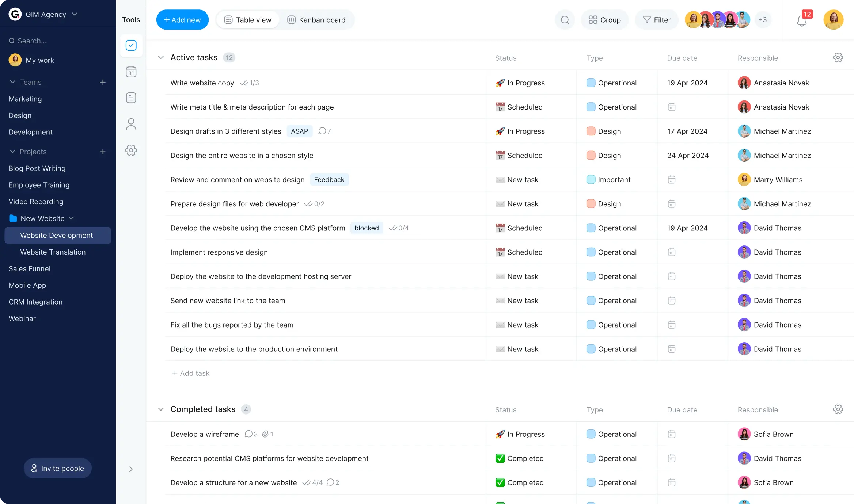Image resolution: width=854 pixels, height=504 pixels.
Task: Click the Completed status checkbox for Develop a structure task
Action: tap(500, 482)
